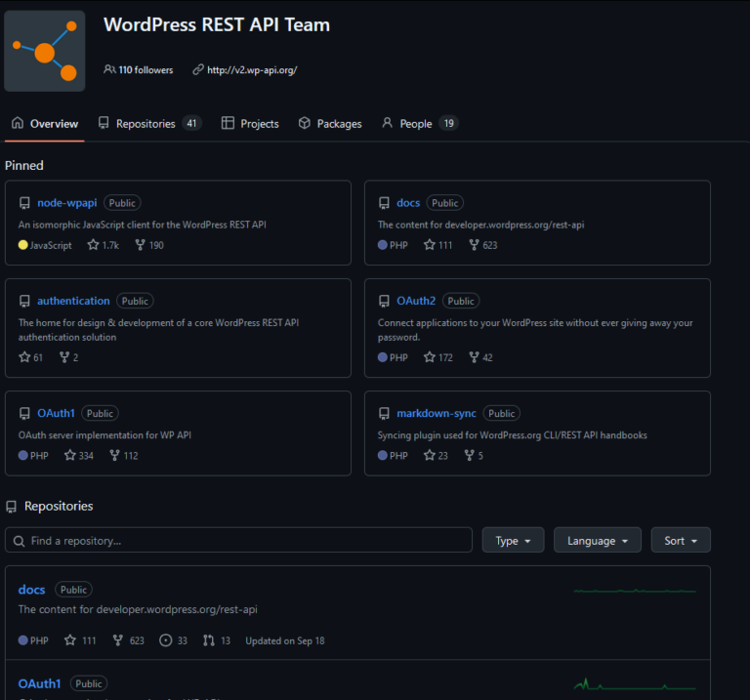750x700 pixels.
Task: Click the yellow JavaScript language dot
Action: point(23,245)
